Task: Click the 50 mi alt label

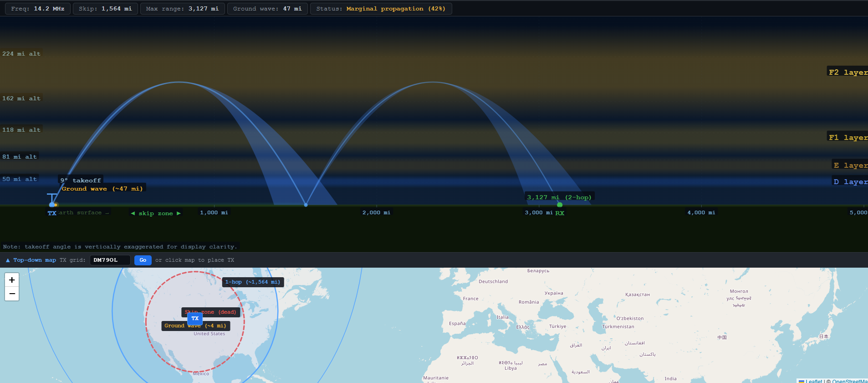Action: coord(20,179)
